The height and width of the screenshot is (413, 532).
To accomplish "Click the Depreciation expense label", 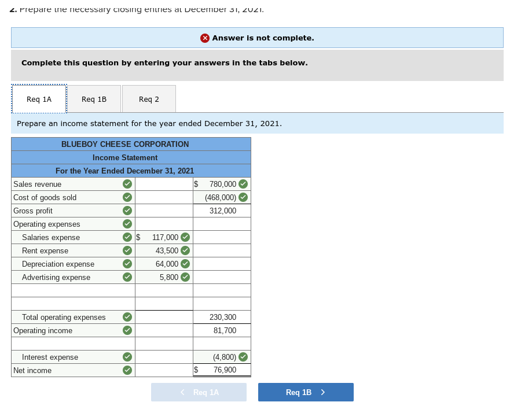I will click(x=58, y=264).
